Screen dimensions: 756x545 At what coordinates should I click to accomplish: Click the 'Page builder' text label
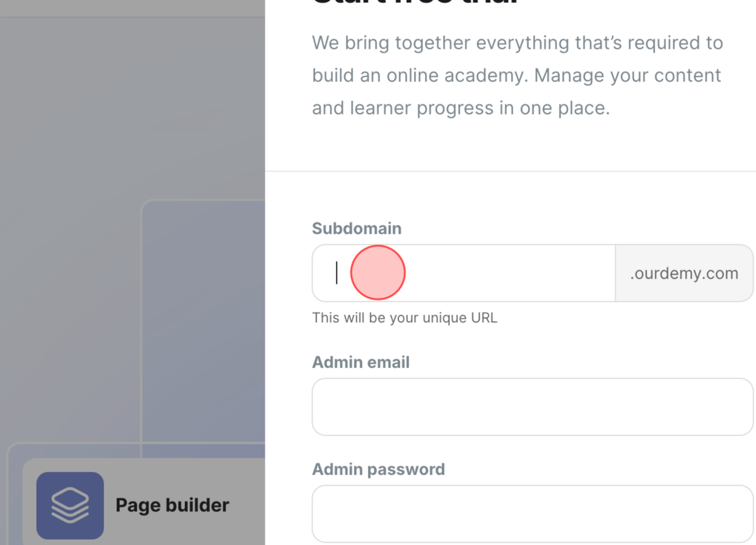[x=172, y=505]
